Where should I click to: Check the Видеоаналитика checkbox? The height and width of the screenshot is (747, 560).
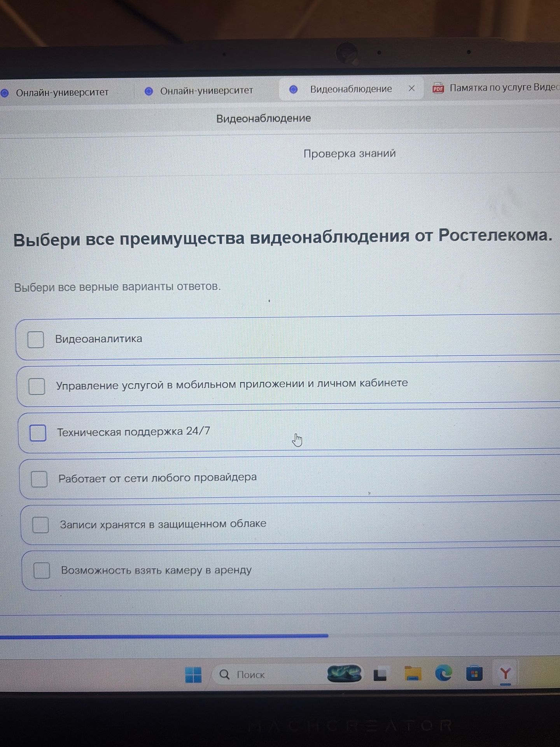[35, 339]
